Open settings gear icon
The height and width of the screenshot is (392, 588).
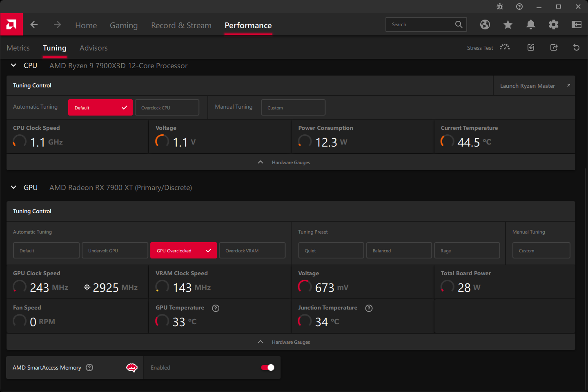554,24
